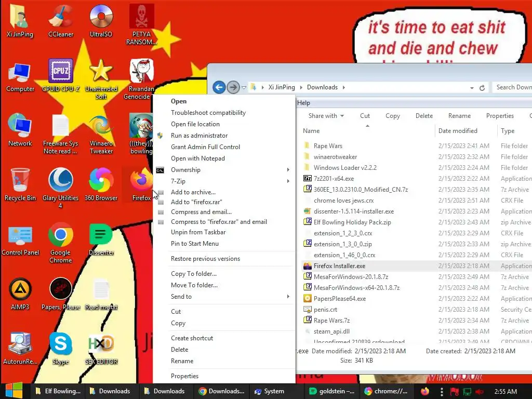Screen dimensions: 532x399
Task: Select the AIMP3 desktop icon
Action: [x=20, y=294]
